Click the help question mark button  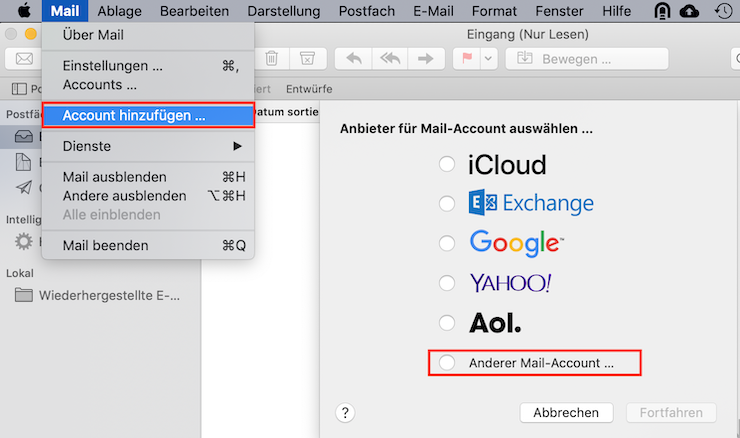tap(346, 412)
